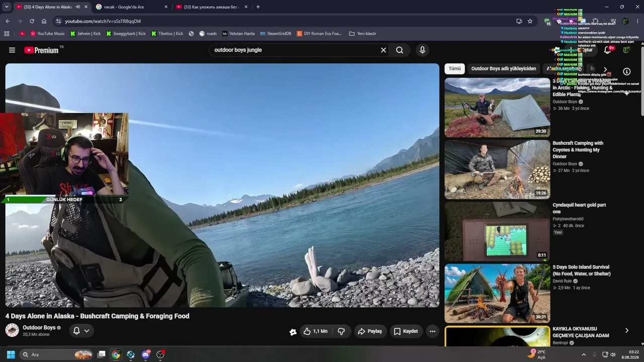The height and width of the screenshot is (362, 644).
Task: Click the Paylaş share button
Action: [370, 331]
